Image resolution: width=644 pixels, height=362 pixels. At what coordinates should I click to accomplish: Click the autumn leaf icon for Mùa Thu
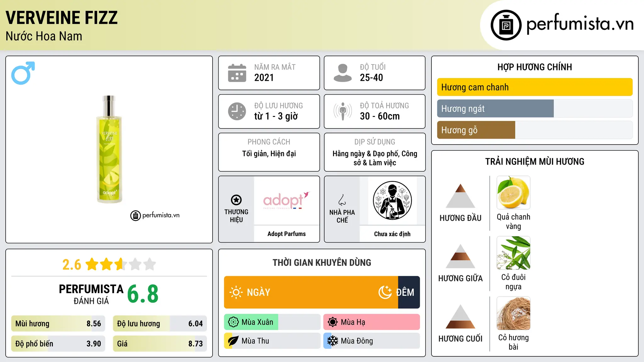coord(233,341)
